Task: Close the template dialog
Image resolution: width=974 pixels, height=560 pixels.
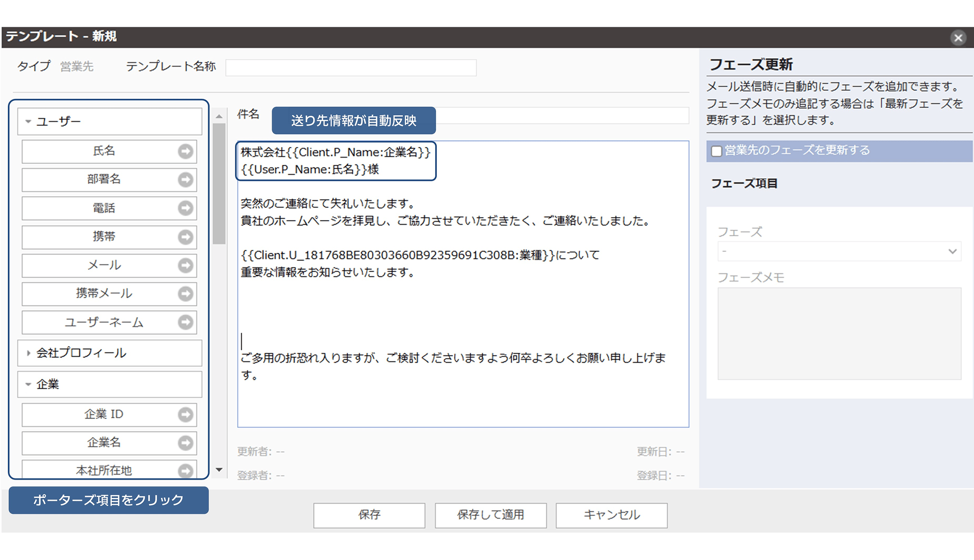Action: 958,38
